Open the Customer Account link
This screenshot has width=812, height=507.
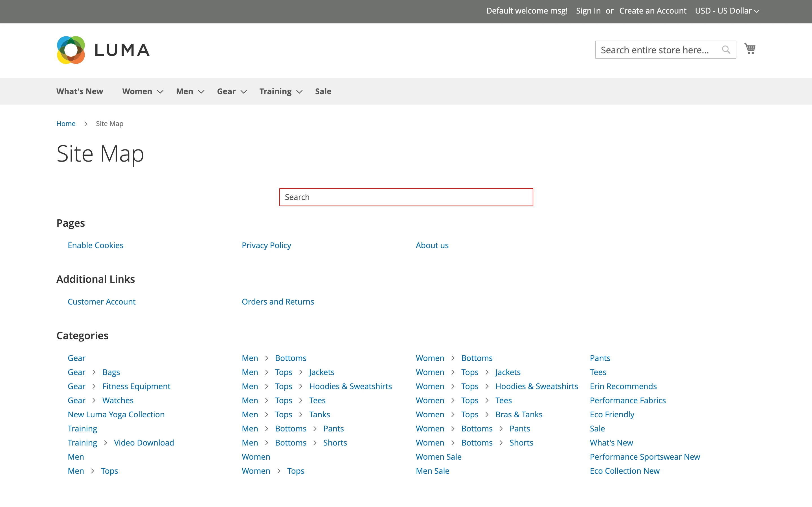tap(101, 301)
